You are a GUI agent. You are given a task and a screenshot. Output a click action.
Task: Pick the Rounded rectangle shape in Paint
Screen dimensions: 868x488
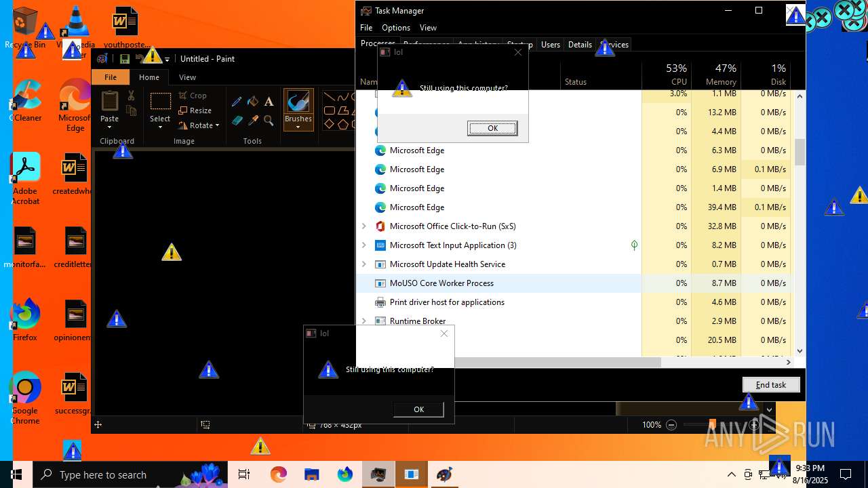tap(330, 110)
